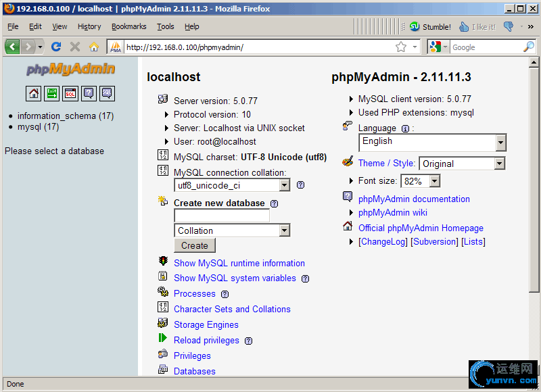Click the Google search magnifier icon
Screen dimensions: 541x392
click(529, 47)
